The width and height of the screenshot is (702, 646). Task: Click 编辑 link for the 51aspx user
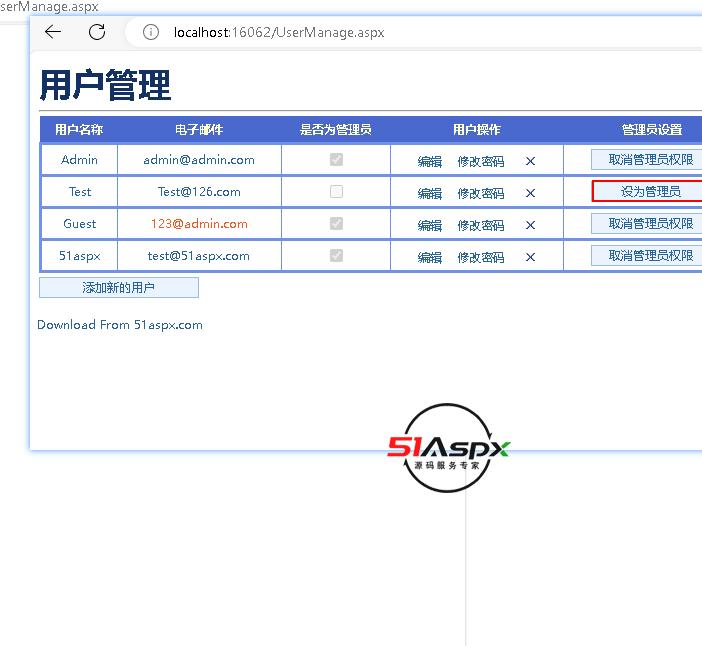[430, 257]
